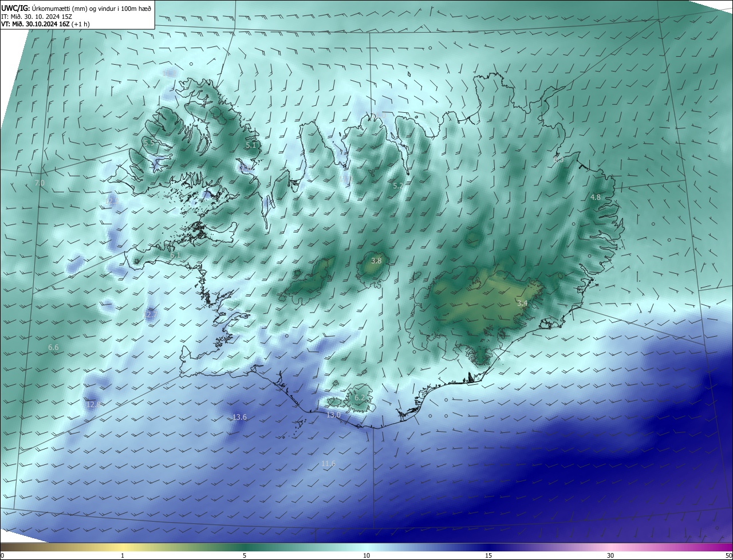This screenshot has width=733, height=560.
Task: Select the 11.6 value label over the sea
Action: [x=328, y=463]
